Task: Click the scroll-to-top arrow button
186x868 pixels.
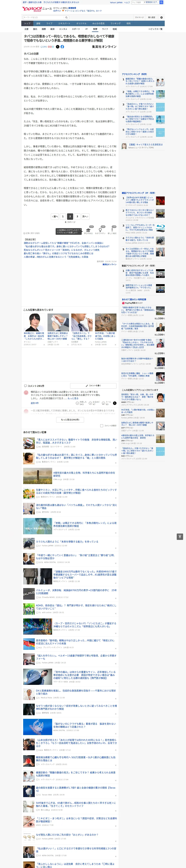Action: 180,536
